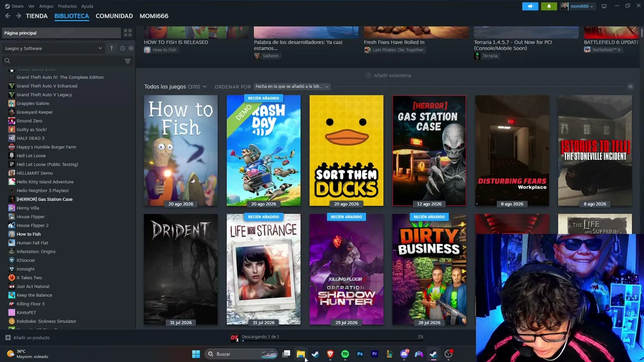
Task: Switch to the TIENDA tab
Action: point(37,16)
